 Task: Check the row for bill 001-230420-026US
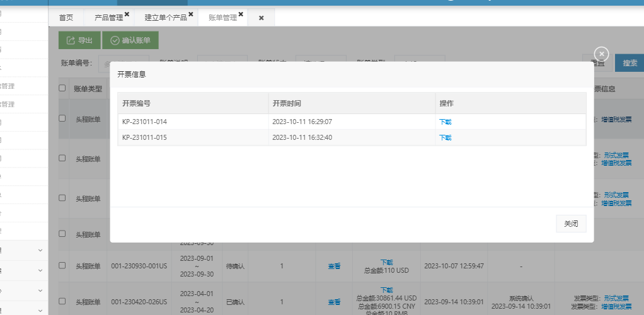click(62, 301)
